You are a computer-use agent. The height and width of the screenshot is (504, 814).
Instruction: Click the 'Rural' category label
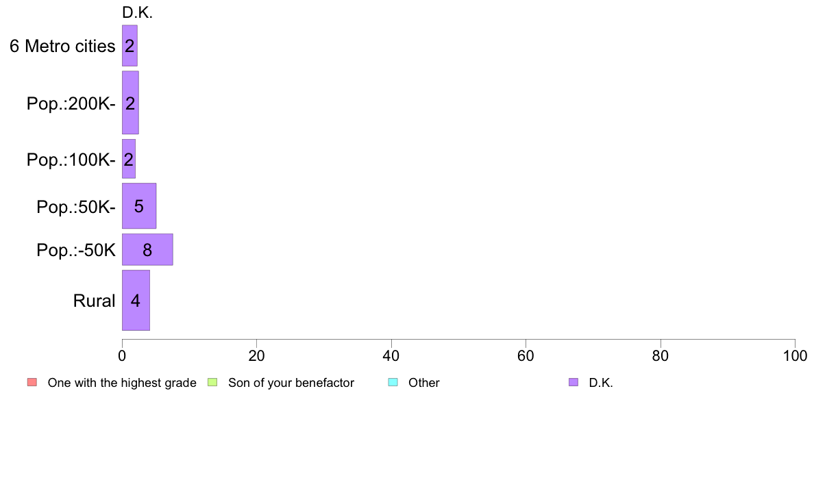tap(94, 301)
